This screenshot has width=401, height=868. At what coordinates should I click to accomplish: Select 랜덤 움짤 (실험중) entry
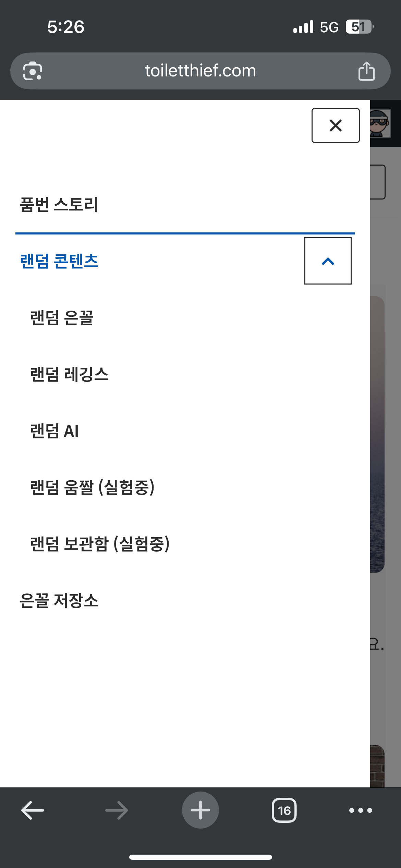[x=92, y=487]
